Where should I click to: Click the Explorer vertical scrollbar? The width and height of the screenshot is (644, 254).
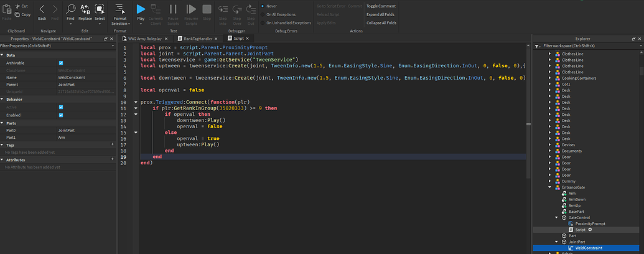(642, 71)
